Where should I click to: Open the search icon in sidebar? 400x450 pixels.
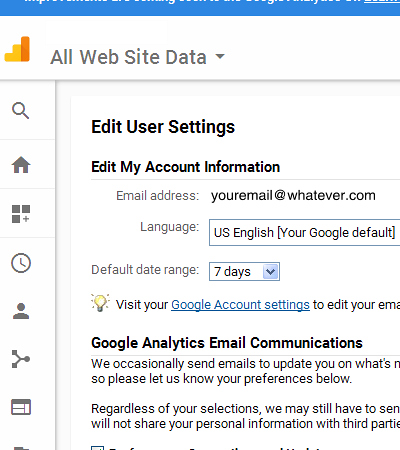21,110
